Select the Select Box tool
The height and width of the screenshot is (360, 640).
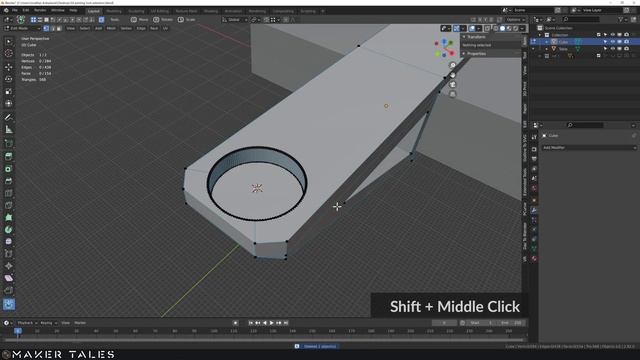9,41
